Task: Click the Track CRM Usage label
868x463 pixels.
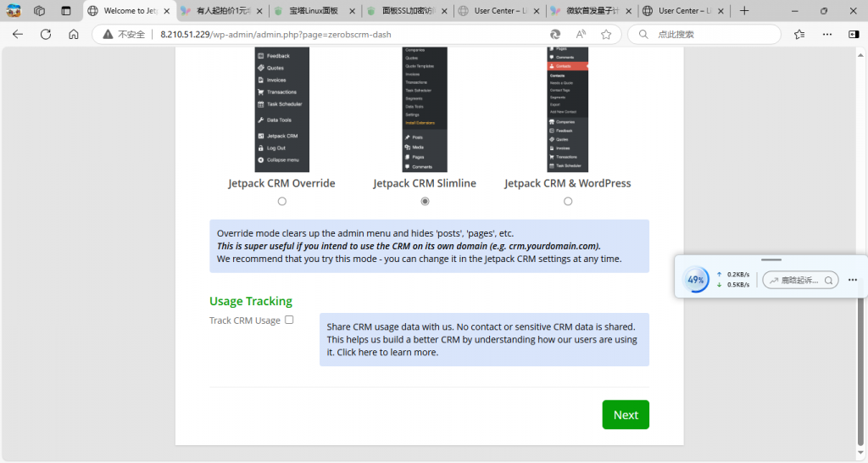Action: click(245, 321)
